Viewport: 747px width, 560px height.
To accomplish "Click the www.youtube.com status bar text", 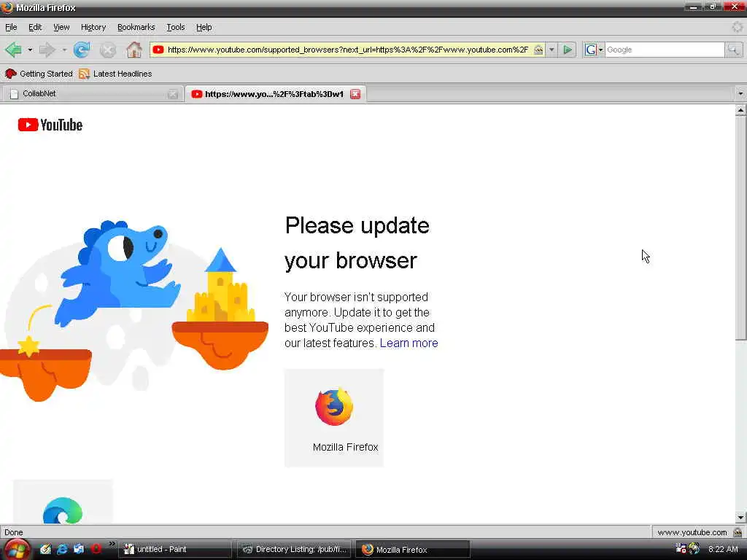I will coord(692,532).
